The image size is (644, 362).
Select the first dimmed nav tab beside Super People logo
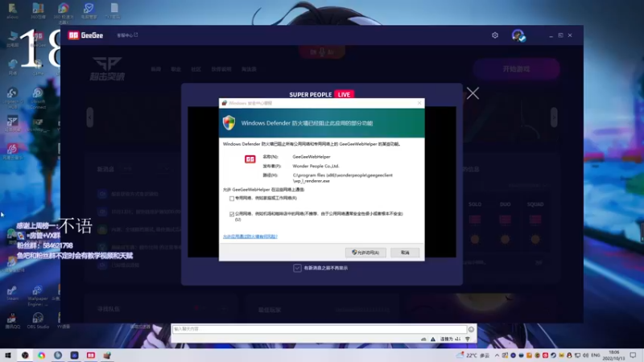[x=155, y=69]
